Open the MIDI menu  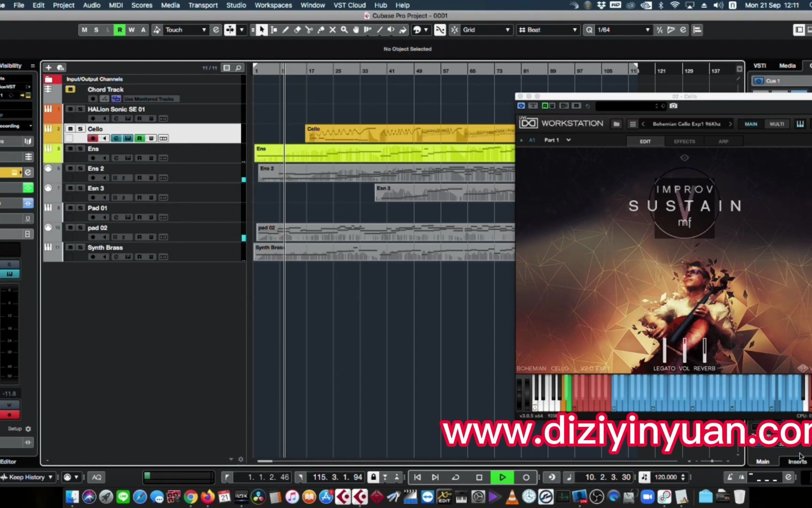pos(116,5)
